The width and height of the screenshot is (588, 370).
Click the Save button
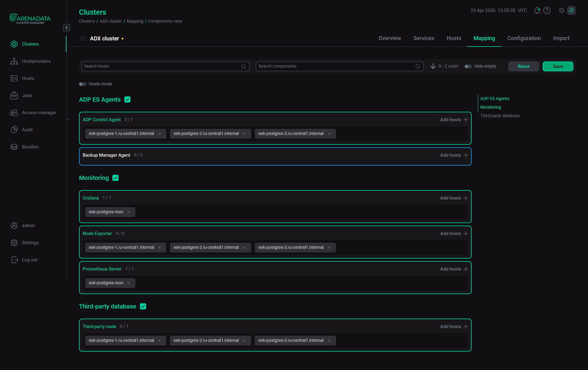pos(558,66)
